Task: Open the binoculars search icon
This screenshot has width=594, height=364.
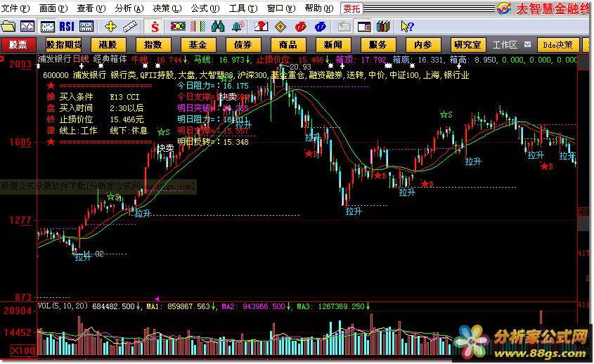Action: [218, 27]
